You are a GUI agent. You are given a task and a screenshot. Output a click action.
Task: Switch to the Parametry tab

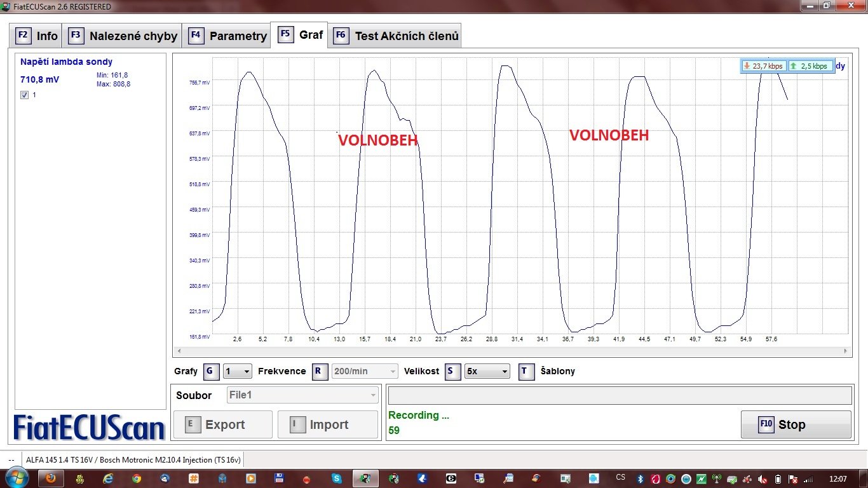point(227,36)
